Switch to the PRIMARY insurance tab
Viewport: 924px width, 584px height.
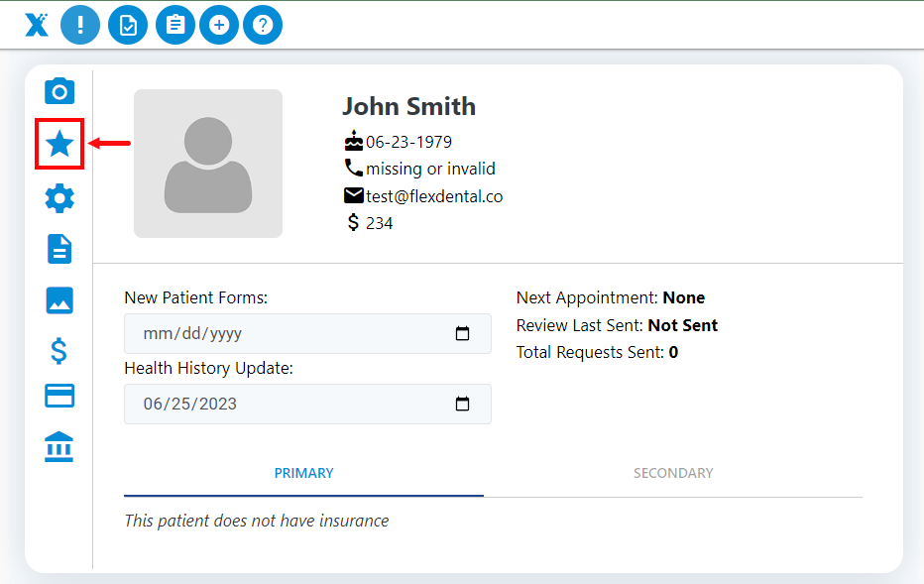click(x=304, y=473)
